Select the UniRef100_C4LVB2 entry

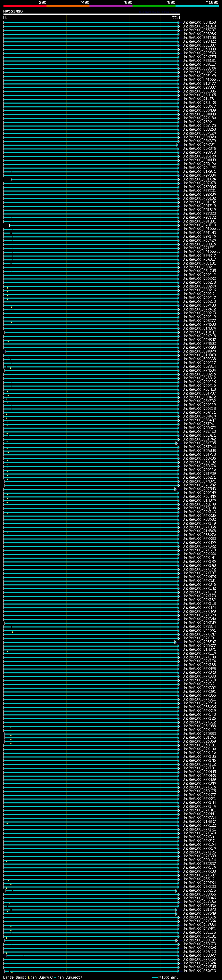[199, 485]
